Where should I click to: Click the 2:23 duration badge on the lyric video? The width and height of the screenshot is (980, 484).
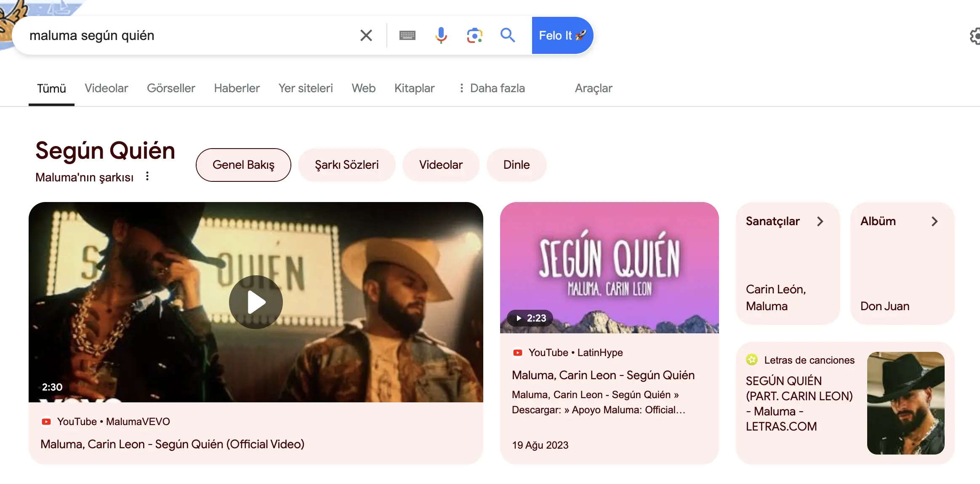530,318
